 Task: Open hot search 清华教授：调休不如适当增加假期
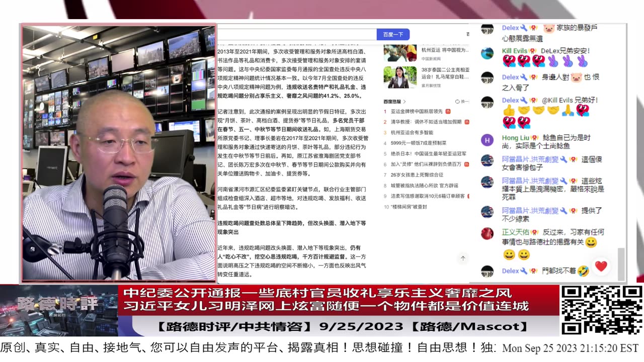[x=426, y=122]
